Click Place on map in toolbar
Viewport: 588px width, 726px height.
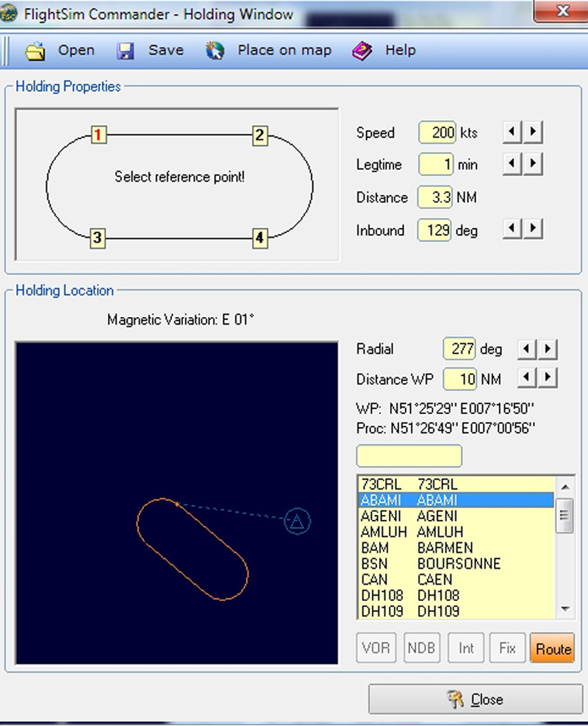(284, 50)
